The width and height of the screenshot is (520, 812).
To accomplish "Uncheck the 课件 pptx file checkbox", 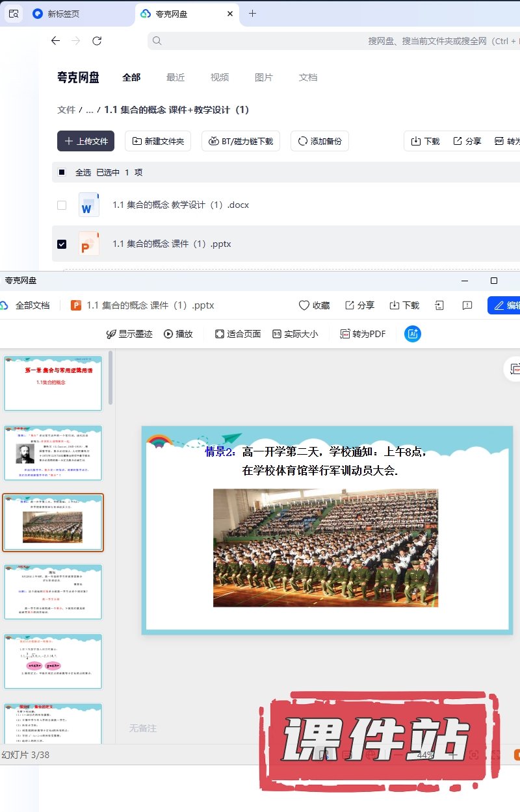I will click(62, 244).
